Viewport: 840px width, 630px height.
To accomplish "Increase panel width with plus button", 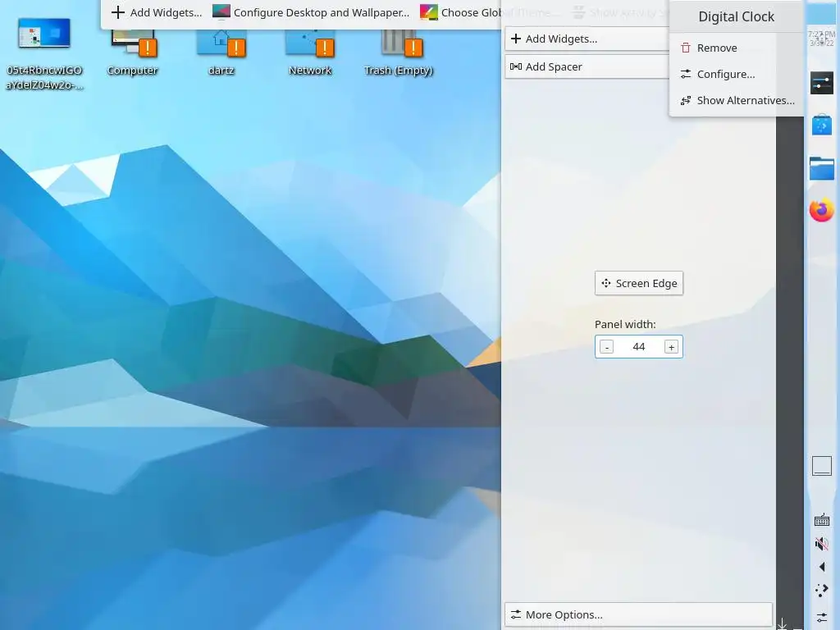I will pyautogui.click(x=671, y=347).
